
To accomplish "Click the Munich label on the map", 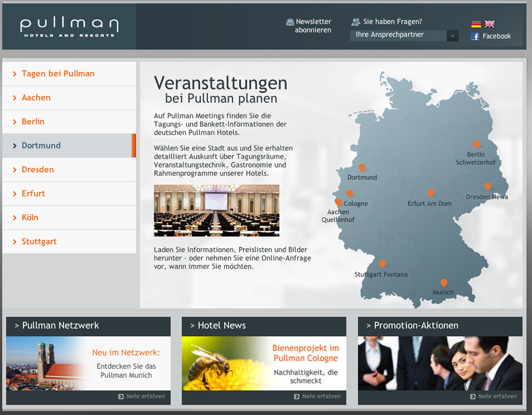I will pos(443,292).
